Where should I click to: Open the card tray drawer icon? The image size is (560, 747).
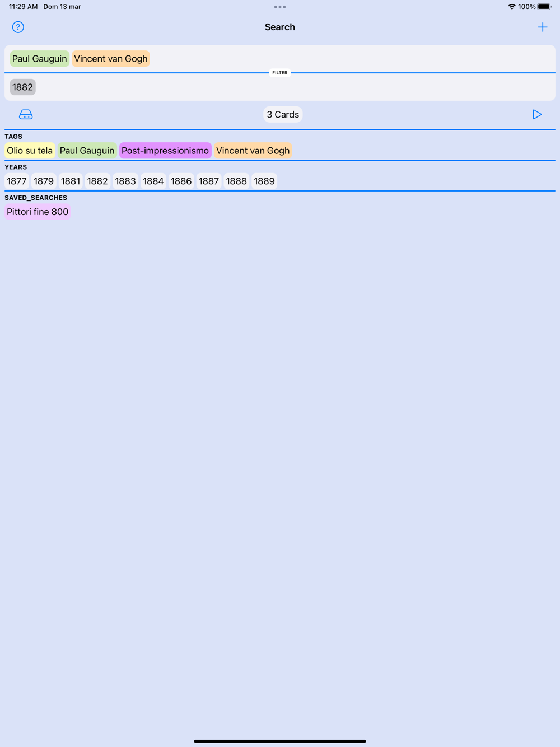(x=26, y=114)
